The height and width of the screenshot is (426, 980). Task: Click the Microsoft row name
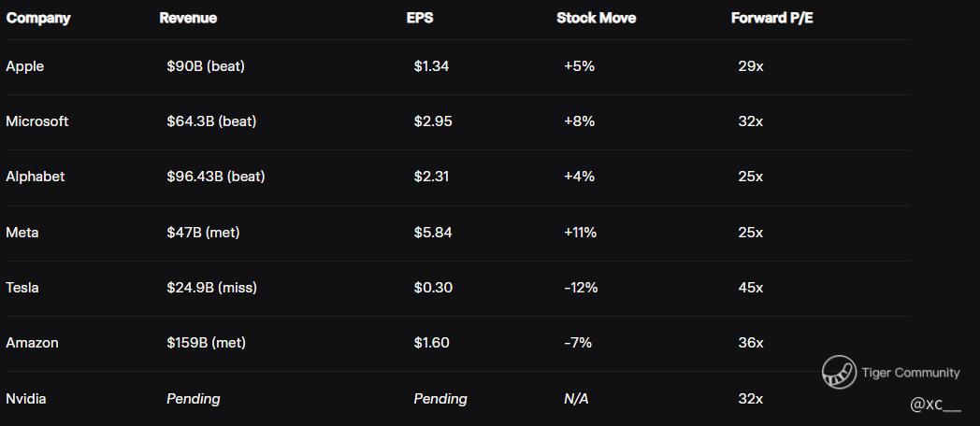[37, 121]
